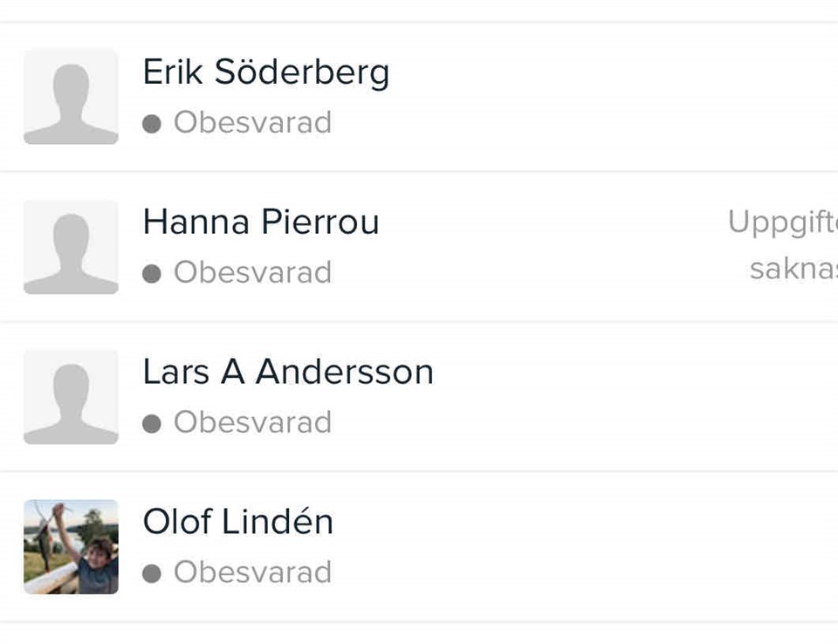Click the grey status dot under Lars A Andersson
838x644 pixels.
[x=152, y=424]
